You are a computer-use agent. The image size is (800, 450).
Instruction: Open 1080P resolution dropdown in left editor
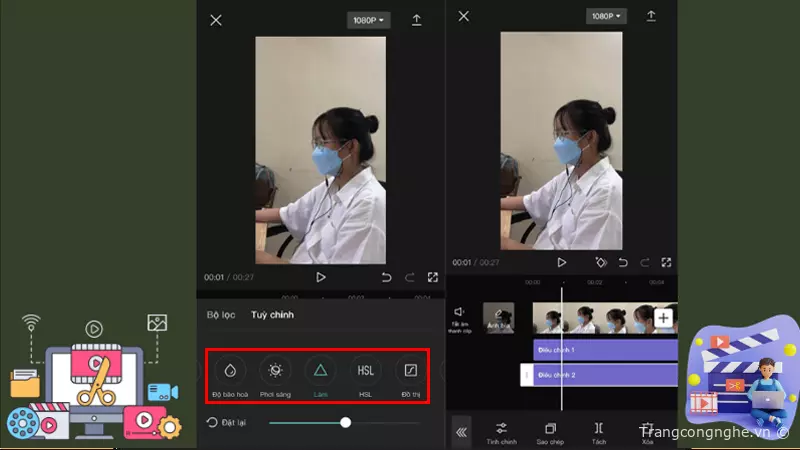click(369, 20)
